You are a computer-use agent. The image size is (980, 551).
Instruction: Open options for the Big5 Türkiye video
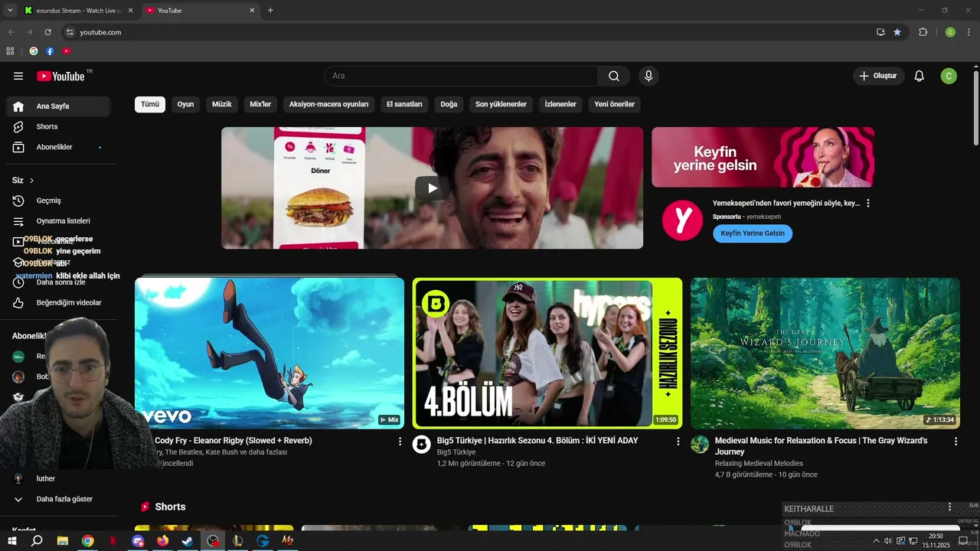pyautogui.click(x=678, y=442)
